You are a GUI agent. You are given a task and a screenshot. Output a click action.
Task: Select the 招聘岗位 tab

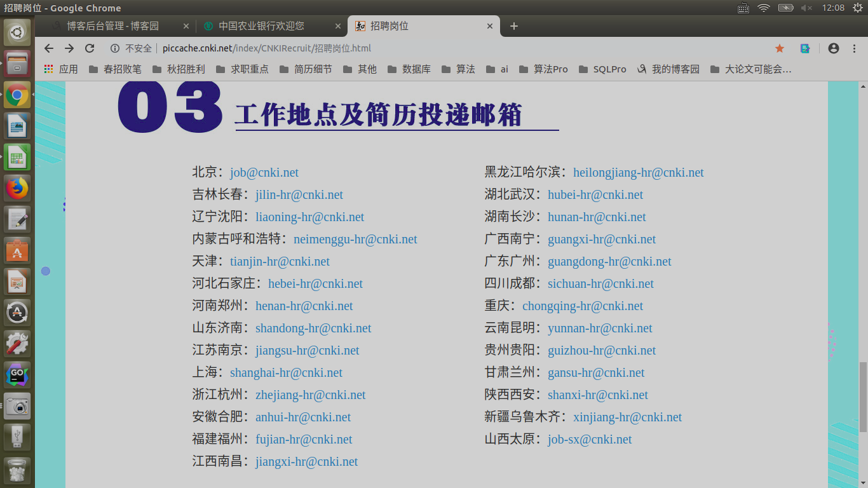click(424, 26)
